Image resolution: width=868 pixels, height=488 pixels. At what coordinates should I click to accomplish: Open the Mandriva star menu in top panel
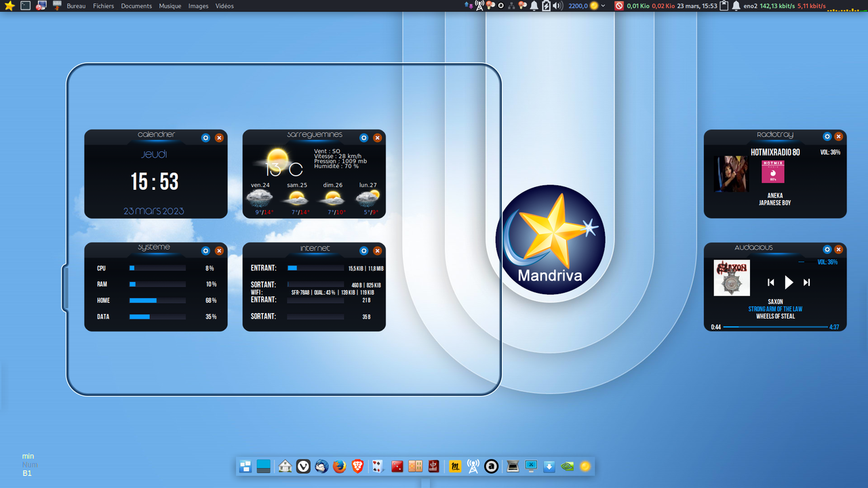(9, 6)
